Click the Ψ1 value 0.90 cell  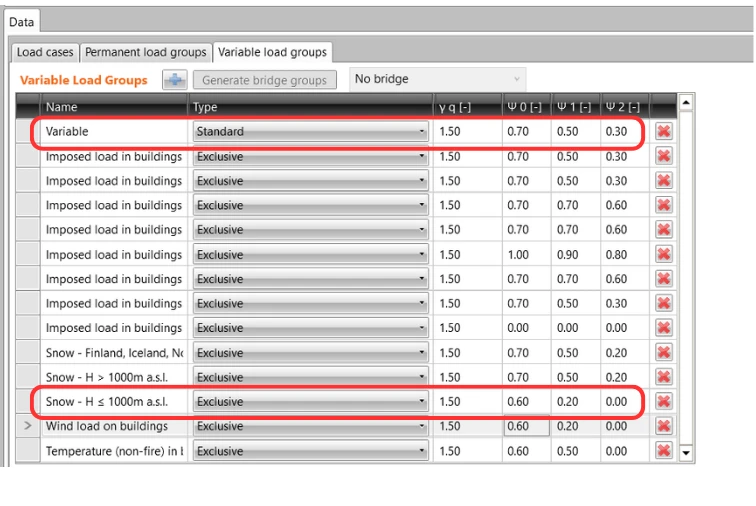pos(576,254)
